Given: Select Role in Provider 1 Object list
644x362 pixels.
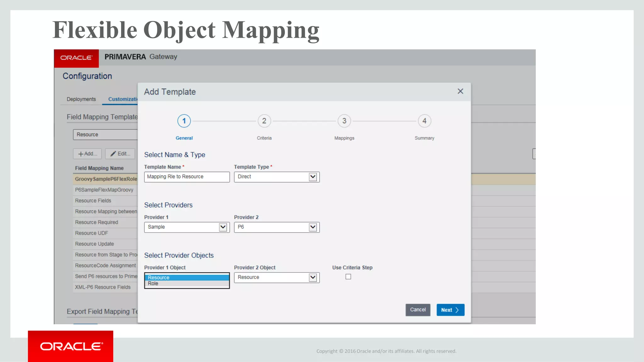Looking at the screenshot, I should [x=187, y=283].
